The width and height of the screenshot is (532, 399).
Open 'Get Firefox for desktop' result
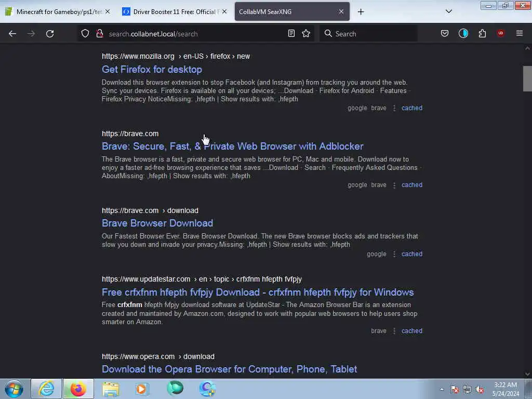pos(152,70)
